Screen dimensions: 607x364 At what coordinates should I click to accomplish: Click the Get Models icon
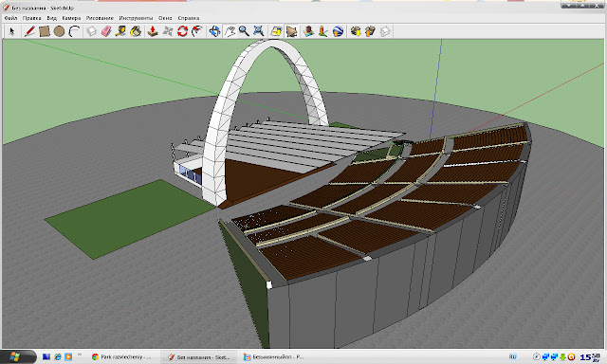pos(356,31)
